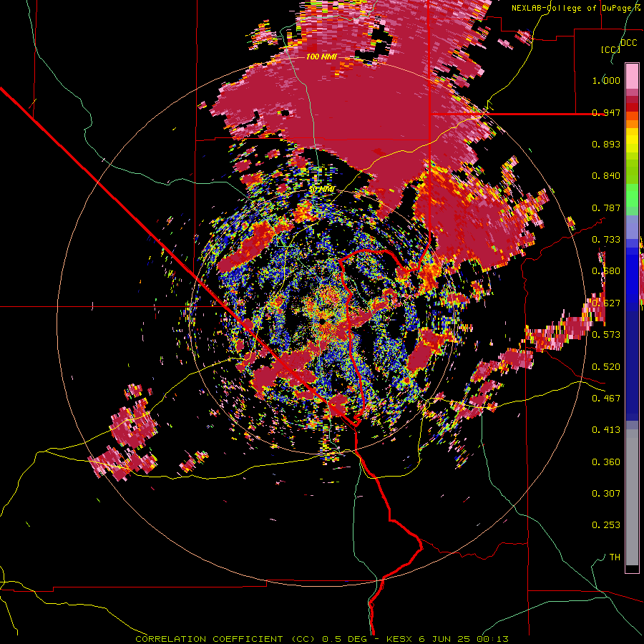This screenshot has height=644, width=644.
Task: Select the 0.360 legend value
Action: click(606, 462)
